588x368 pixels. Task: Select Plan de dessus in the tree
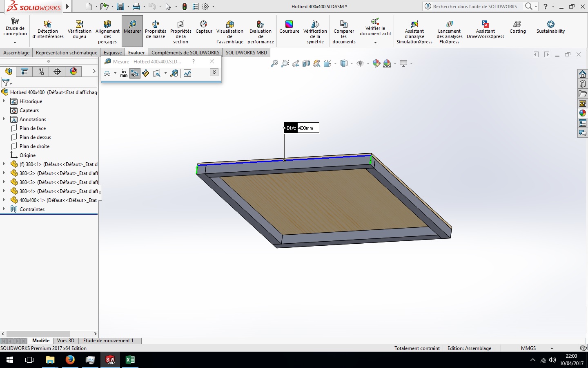35,137
